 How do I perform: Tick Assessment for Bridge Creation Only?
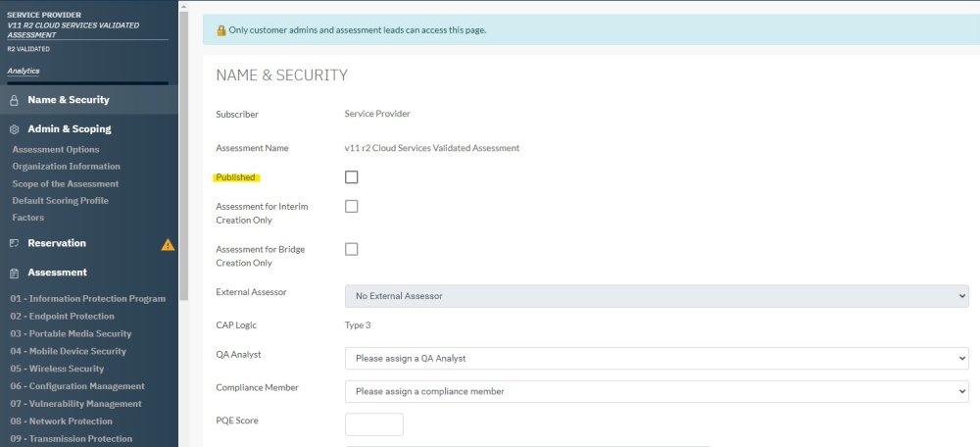[352, 249]
